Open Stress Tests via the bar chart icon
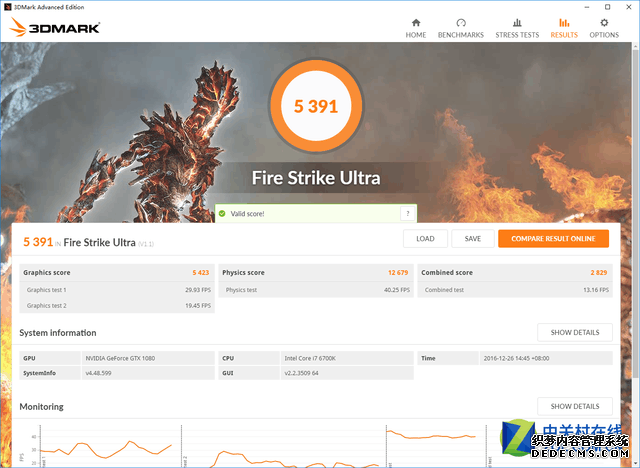Screen dimensions: 640x468 tap(517, 22)
